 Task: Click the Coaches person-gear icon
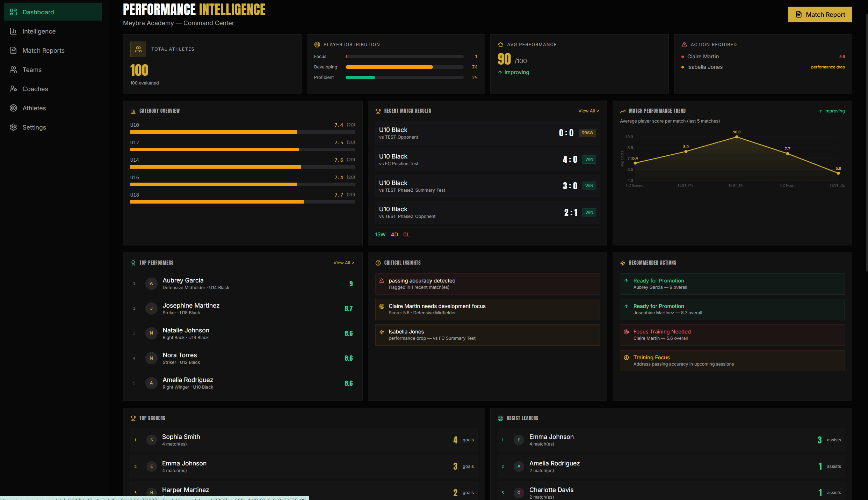pyautogui.click(x=13, y=89)
